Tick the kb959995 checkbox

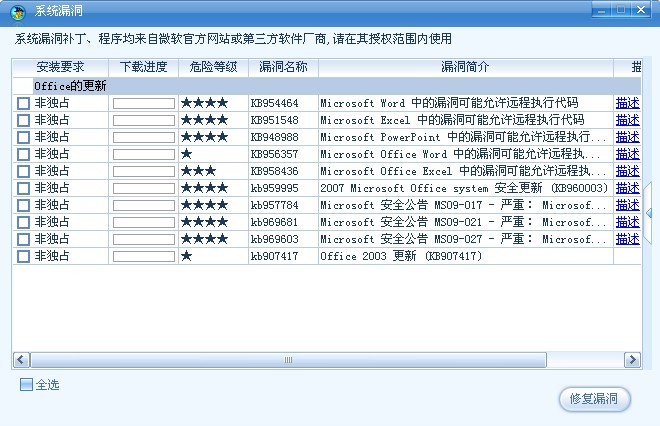point(23,188)
